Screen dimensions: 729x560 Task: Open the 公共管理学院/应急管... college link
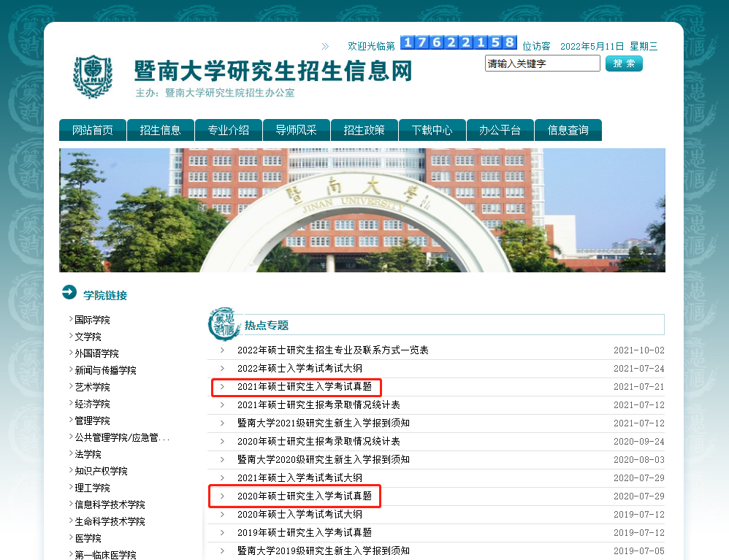pyautogui.click(x=122, y=437)
